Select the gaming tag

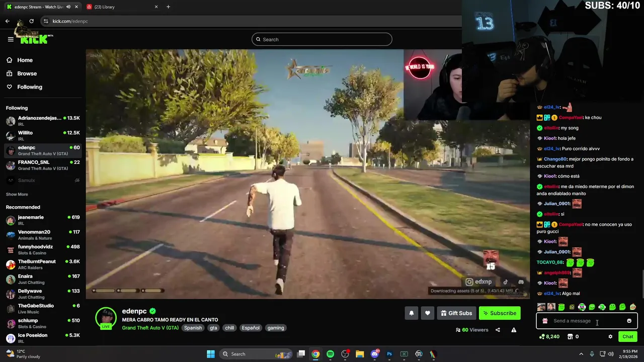pyautogui.click(x=276, y=328)
